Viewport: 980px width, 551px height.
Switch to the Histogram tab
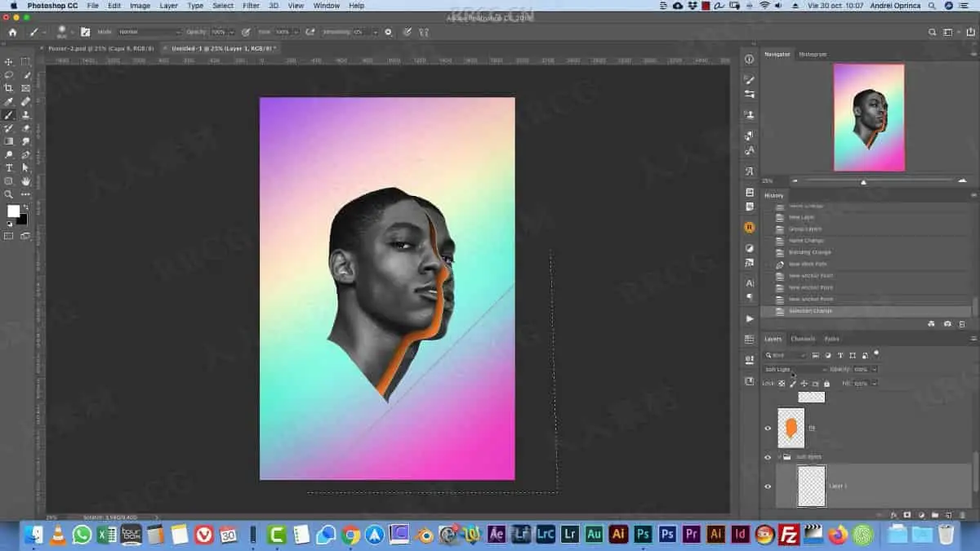tap(813, 54)
